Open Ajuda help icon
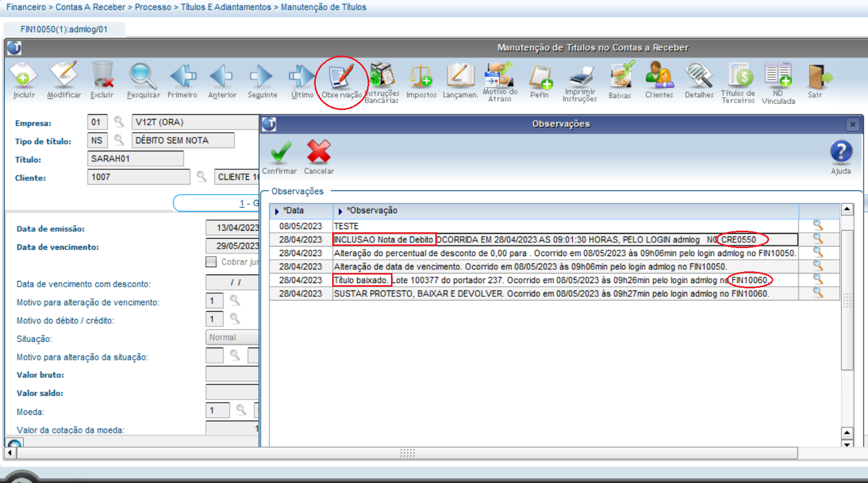This screenshot has height=483, width=868. 841,157
